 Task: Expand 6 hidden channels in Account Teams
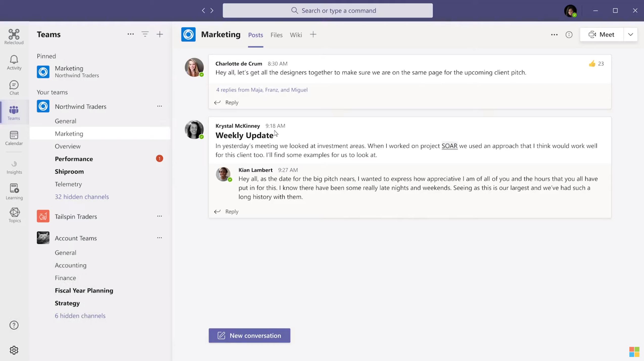(x=80, y=316)
